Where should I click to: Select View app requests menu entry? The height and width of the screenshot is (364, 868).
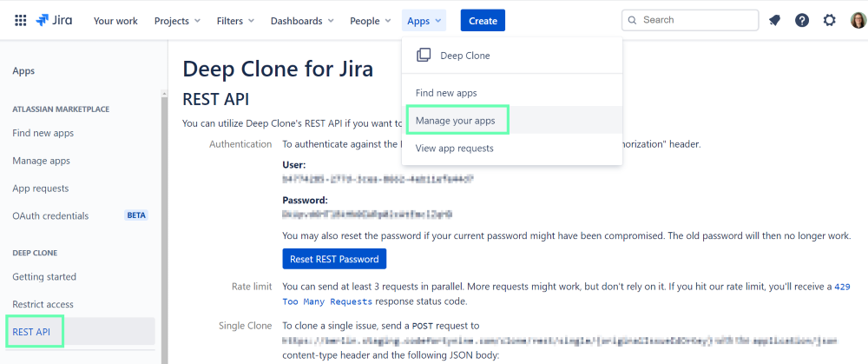(x=454, y=149)
